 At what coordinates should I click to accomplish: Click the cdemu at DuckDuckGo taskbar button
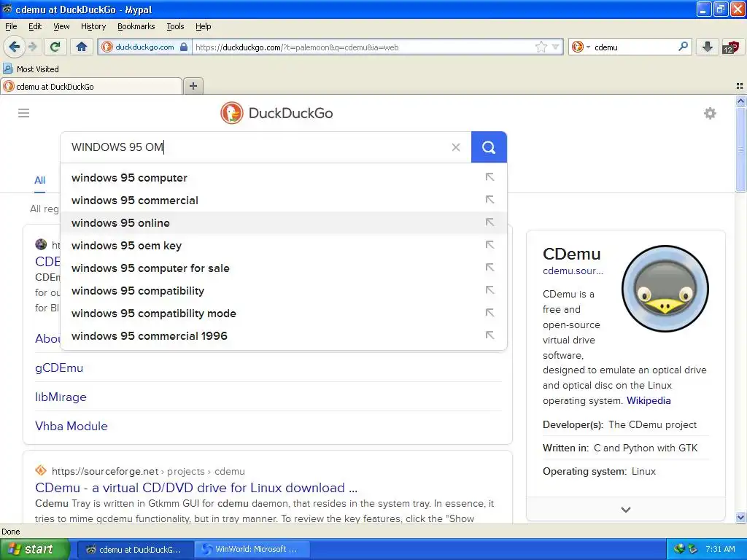[x=135, y=549]
